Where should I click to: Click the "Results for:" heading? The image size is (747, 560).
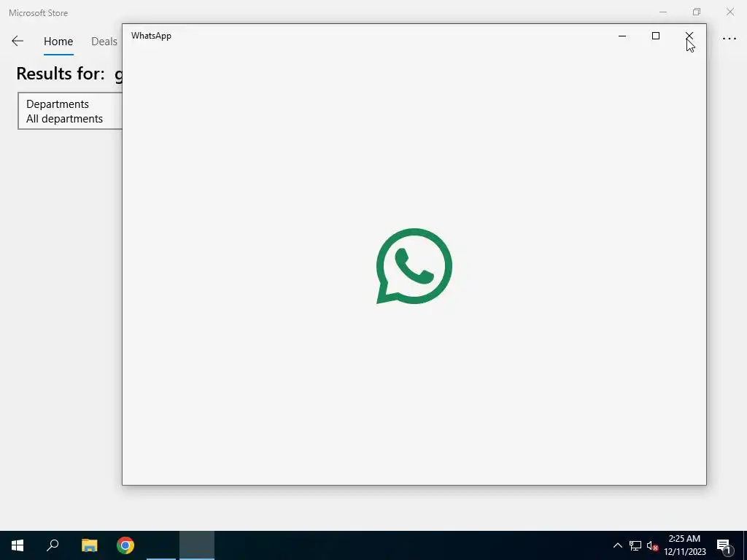pyautogui.click(x=61, y=74)
